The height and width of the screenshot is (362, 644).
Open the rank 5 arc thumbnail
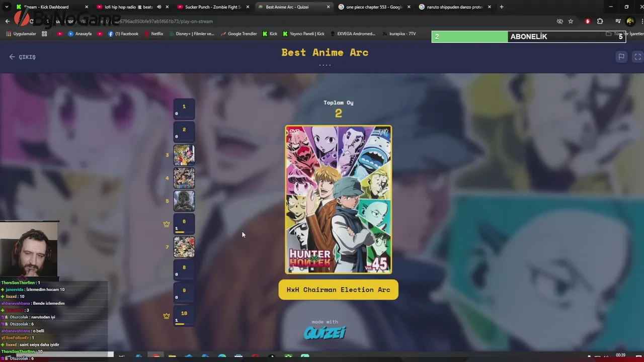(184, 201)
